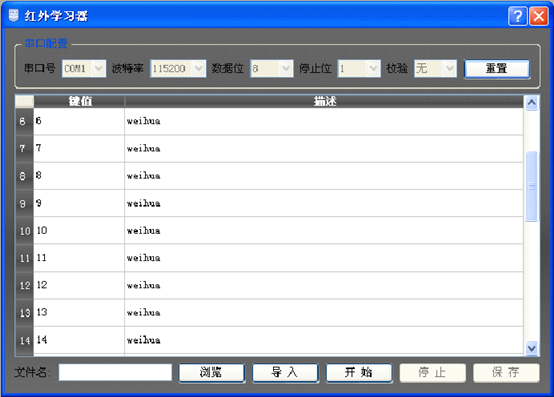The image size is (554, 397).
Task: Click the table scroll up arrow
Action: coord(531,103)
